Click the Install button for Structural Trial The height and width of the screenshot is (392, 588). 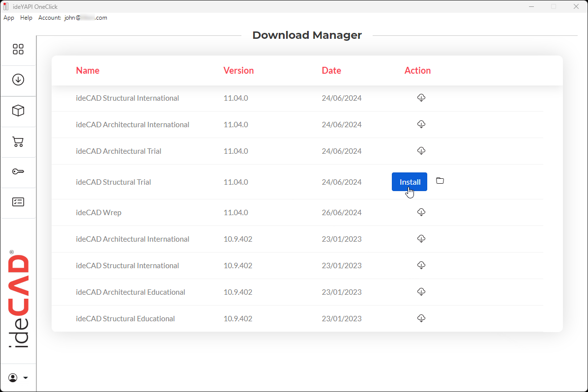pos(410,182)
